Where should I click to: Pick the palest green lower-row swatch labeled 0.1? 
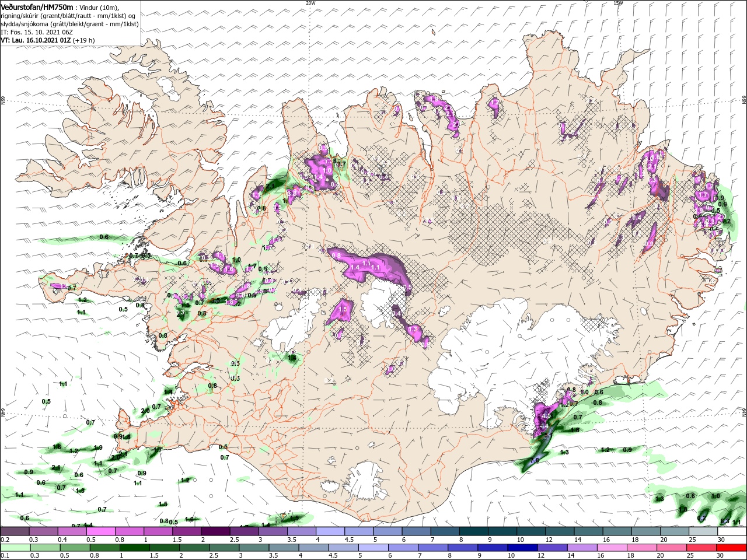tap(15, 548)
